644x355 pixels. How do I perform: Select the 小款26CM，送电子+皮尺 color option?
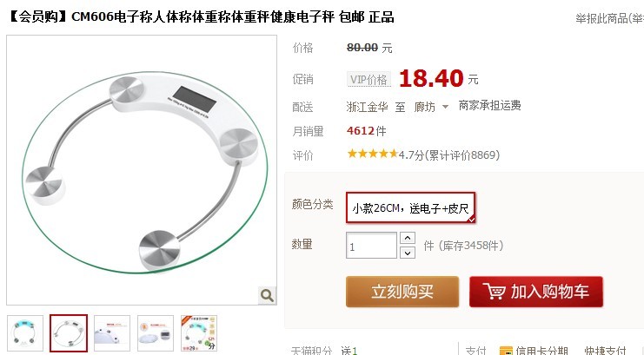click(x=411, y=207)
